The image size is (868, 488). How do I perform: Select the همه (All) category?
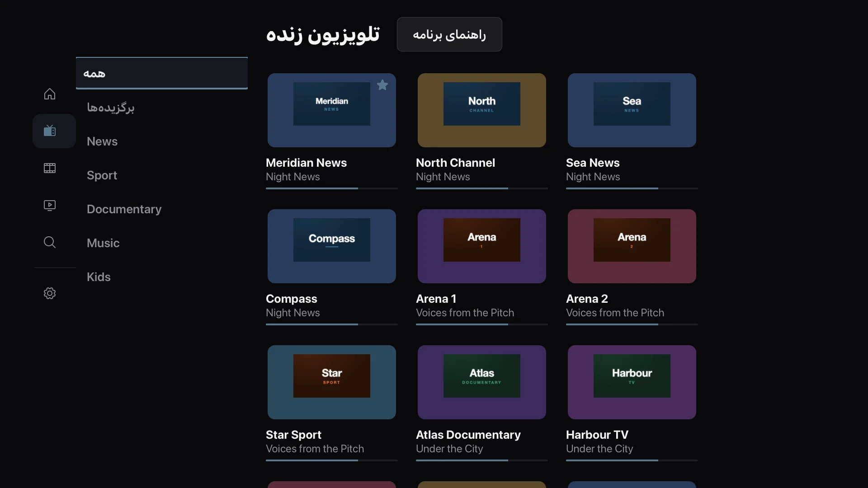(x=162, y=73)
